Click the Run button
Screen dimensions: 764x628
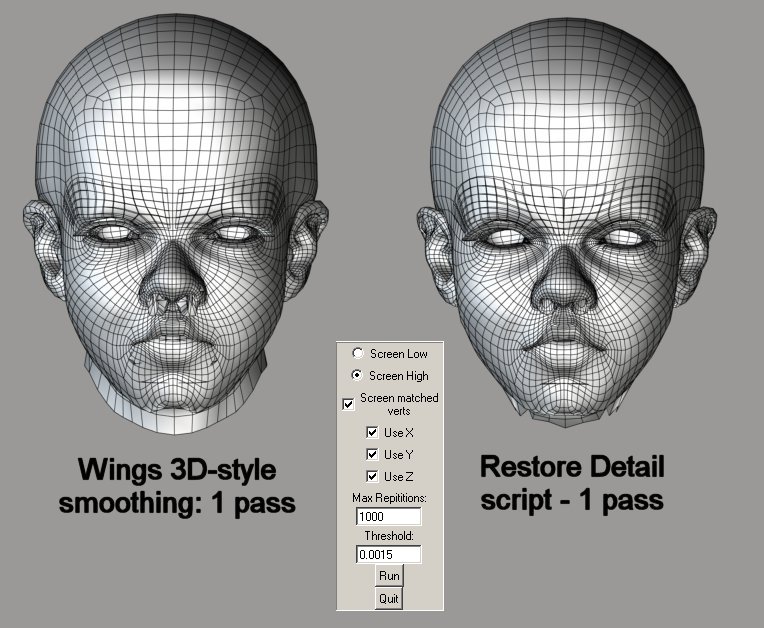coord(389,576)
